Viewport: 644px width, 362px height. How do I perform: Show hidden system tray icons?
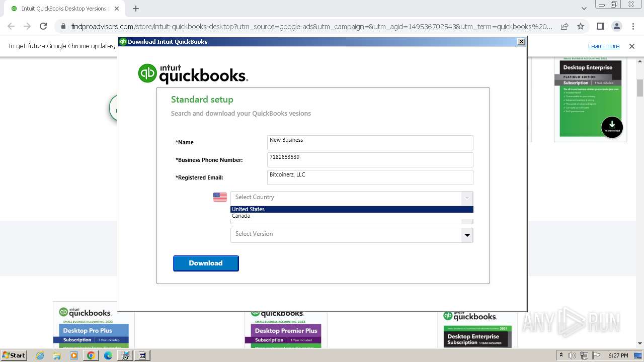(561, 355)
